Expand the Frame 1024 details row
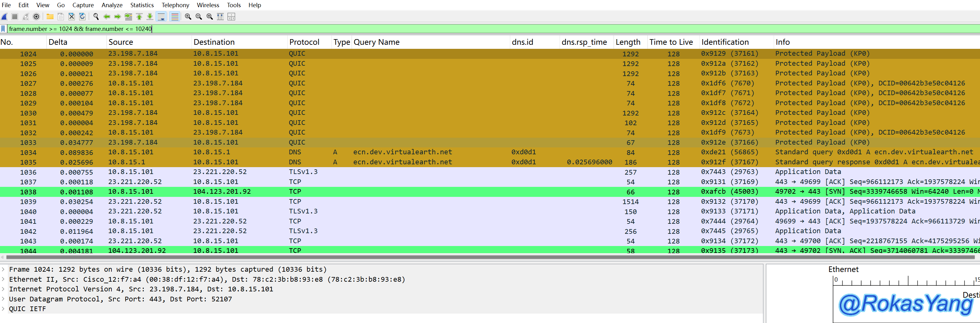 click(x=3, y=269)
